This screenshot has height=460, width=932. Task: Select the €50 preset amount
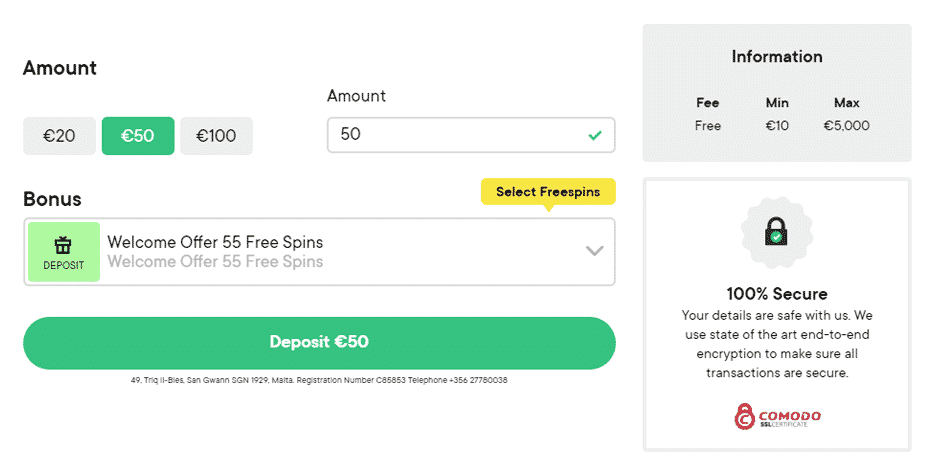pyautogui.click(x=138, y=136)
